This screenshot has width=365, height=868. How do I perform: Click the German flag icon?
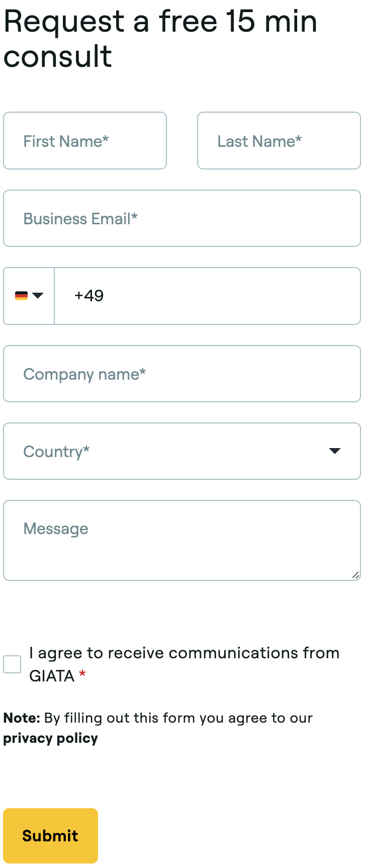click(x=21, y=296)
